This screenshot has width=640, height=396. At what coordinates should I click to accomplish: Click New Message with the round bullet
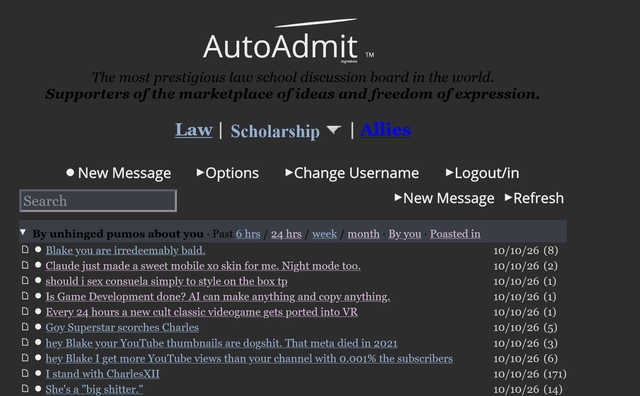coord(118,173)
